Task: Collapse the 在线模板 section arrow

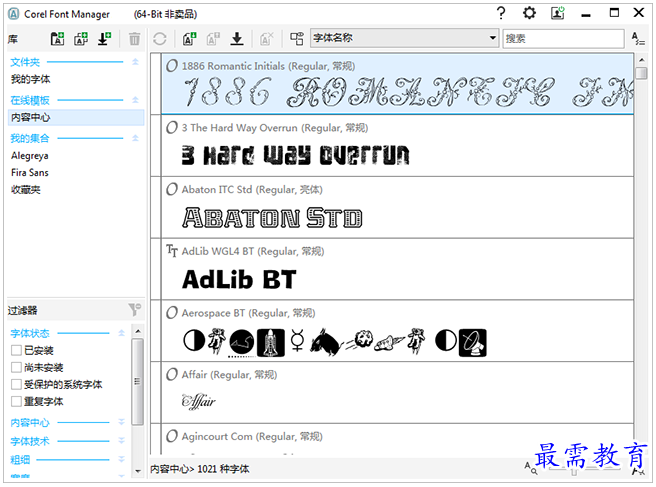Action: (x=135, y=100)
